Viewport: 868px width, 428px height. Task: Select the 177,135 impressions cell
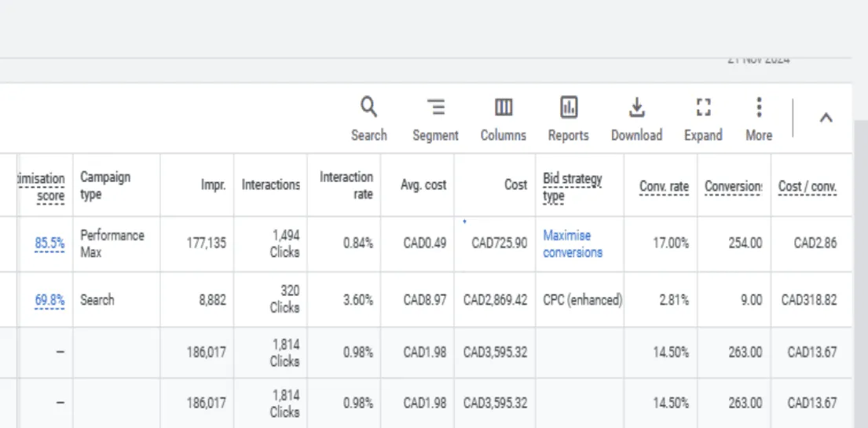tap(197, 244)
